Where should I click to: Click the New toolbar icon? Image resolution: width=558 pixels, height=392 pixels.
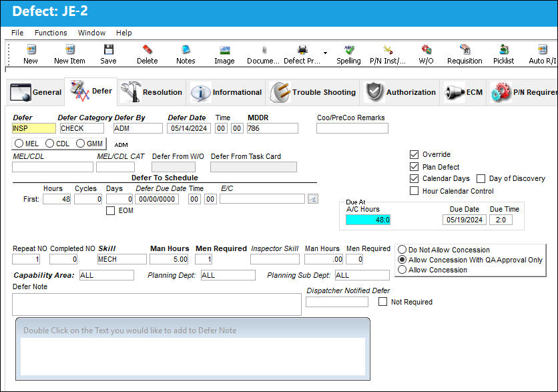(x=31, y=49)
